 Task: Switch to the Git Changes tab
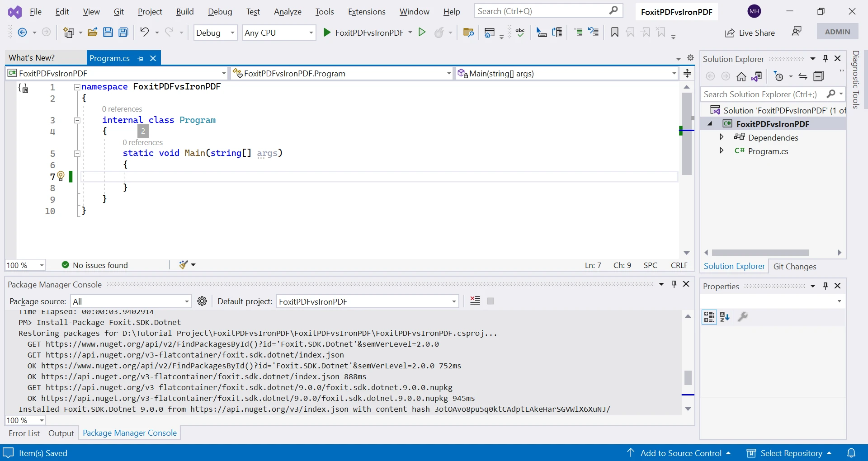tap(795, 266)
